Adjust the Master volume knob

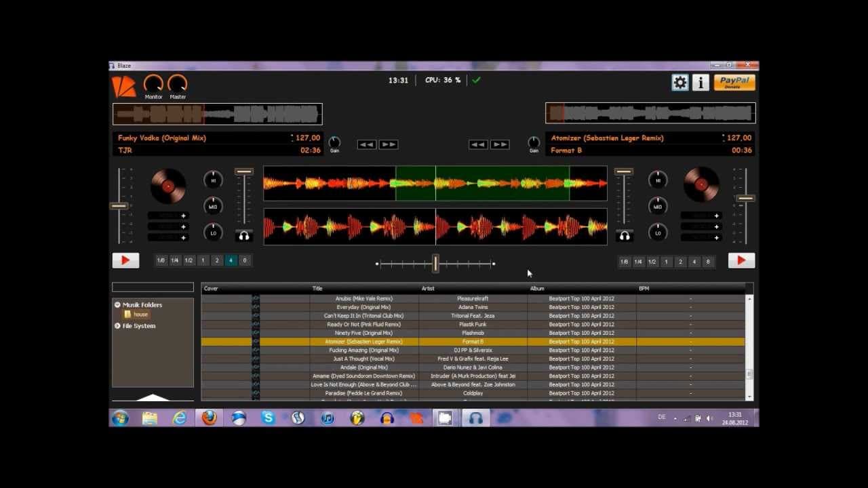[x=178, y=83]
